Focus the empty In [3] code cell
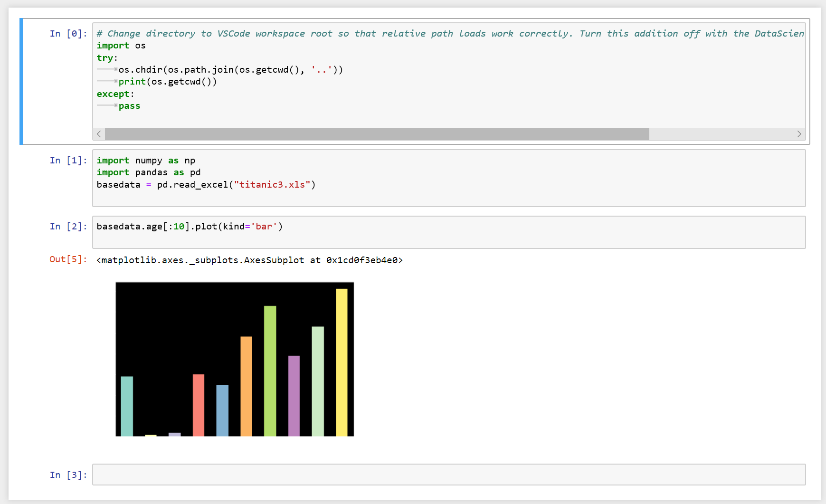Viewport: 826px width, 504px height. 449,475
